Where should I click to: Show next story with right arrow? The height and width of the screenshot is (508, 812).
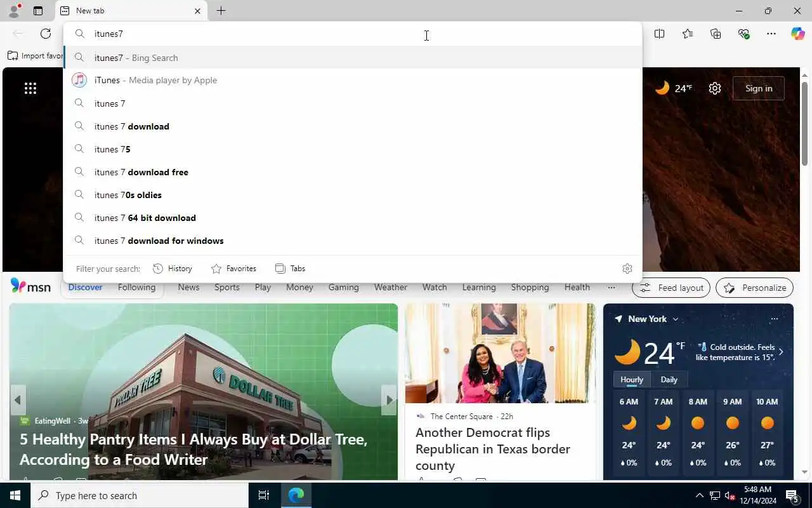tap(389, 400)
